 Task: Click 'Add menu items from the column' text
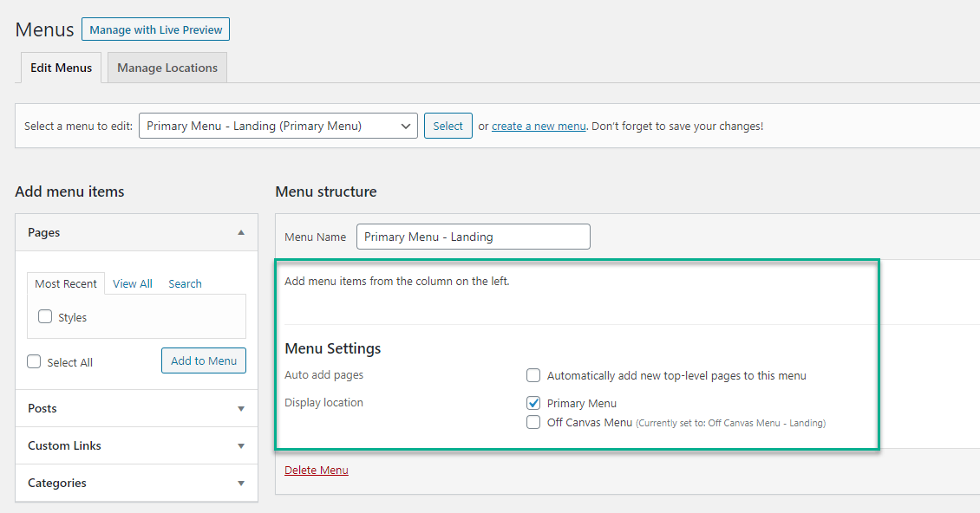tap(397, 281)
